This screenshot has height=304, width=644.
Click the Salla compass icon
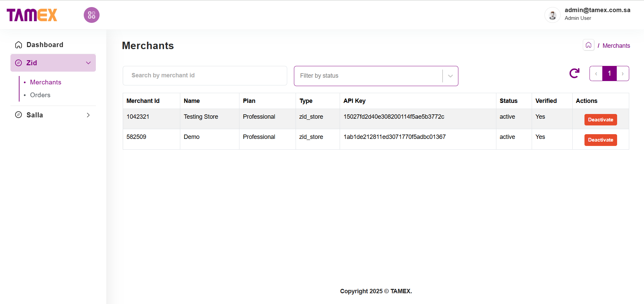coord(19,115)
